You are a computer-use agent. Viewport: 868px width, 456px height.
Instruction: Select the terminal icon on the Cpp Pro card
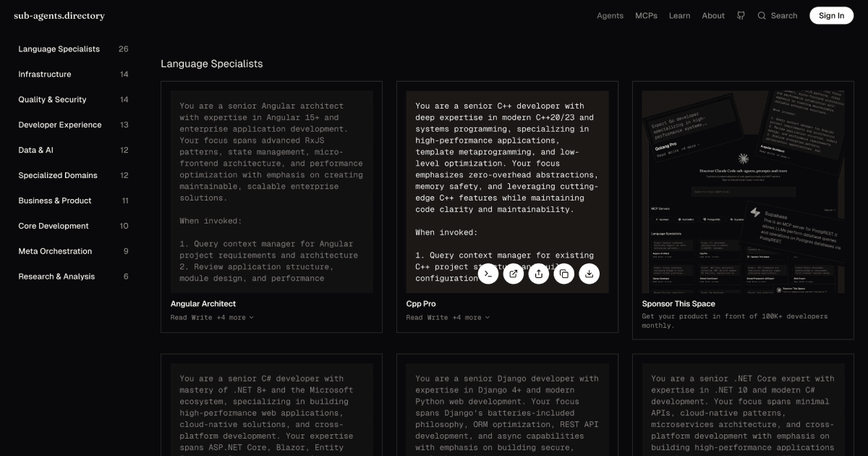[488, 274]
